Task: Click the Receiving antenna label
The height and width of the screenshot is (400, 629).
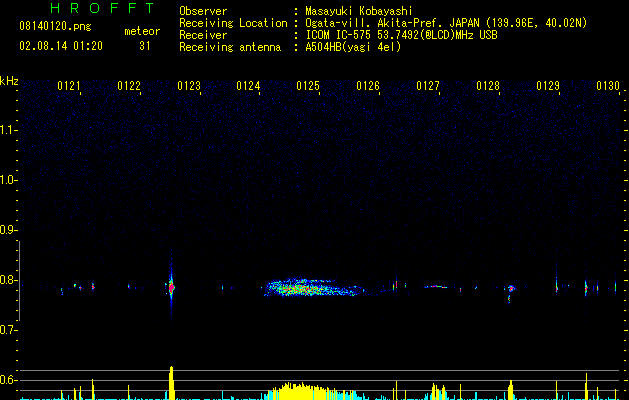Action: point(230,47)
